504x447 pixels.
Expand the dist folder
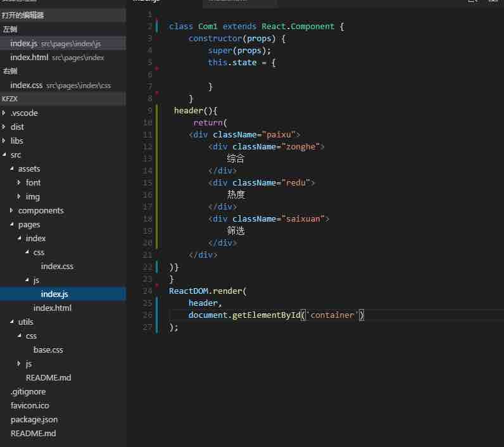[x=17, y=127]
